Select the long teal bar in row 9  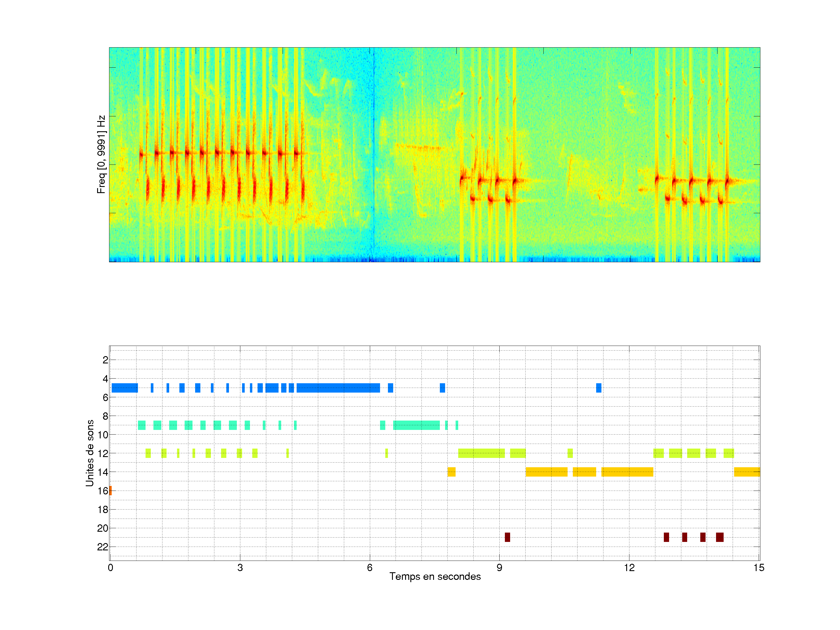click(416, 425)
